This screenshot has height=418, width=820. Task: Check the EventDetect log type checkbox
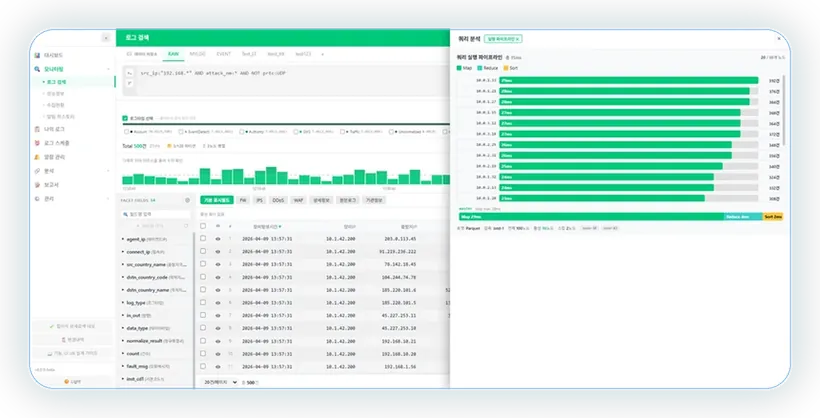coord(181,132)
